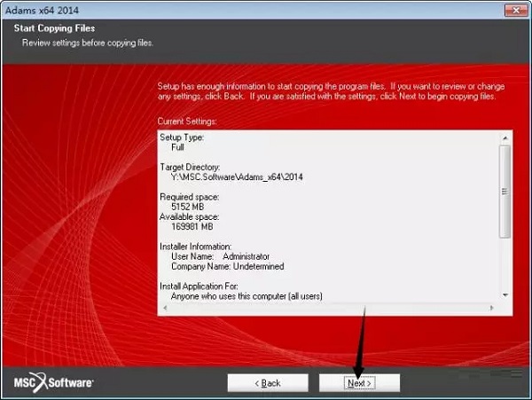Viewport: 532px width, 400px height.
Task: Select the 'Setup Type:' line
Action: click(182, 137)
